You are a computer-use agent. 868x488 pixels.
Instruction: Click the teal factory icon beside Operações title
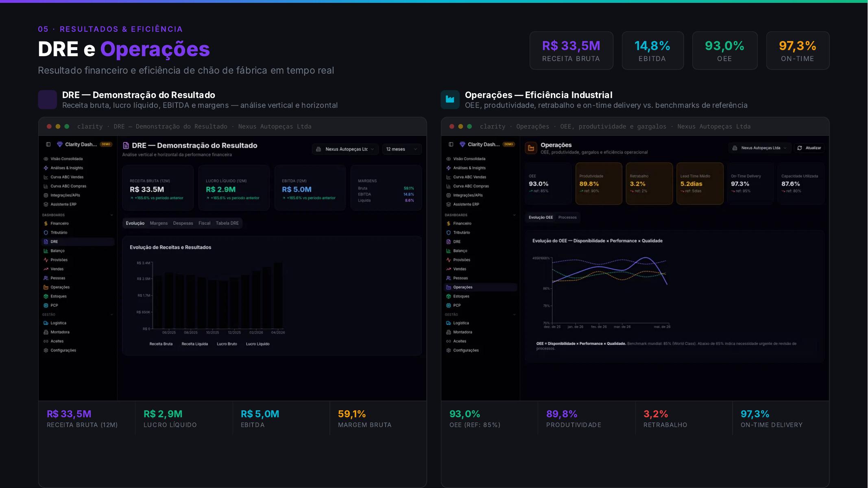pos(450,100)
